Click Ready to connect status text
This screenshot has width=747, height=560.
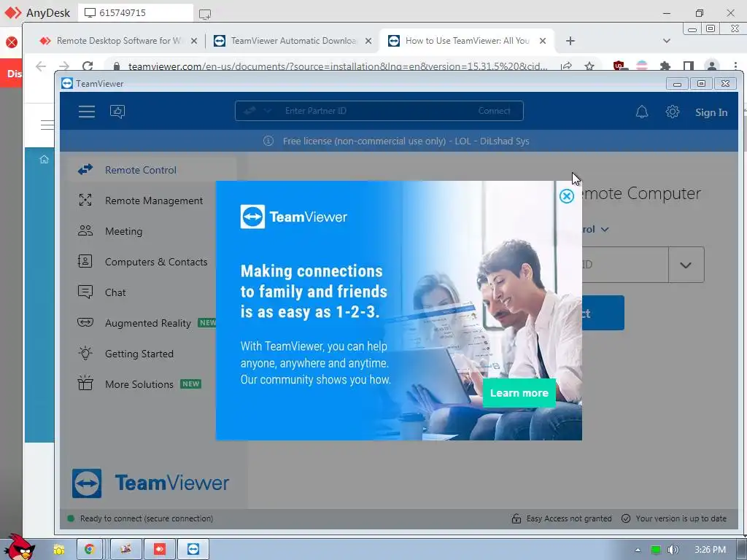pos(146,518)
